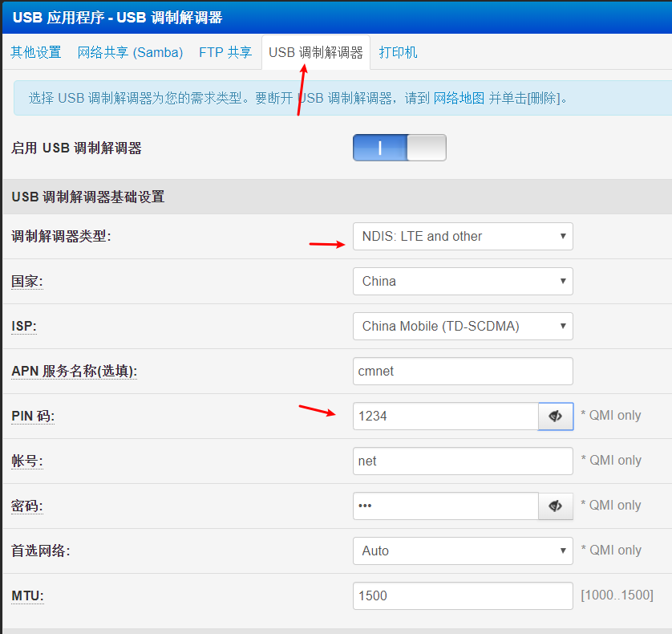Open the ISP China Mobile dropdown

[463, 326]
